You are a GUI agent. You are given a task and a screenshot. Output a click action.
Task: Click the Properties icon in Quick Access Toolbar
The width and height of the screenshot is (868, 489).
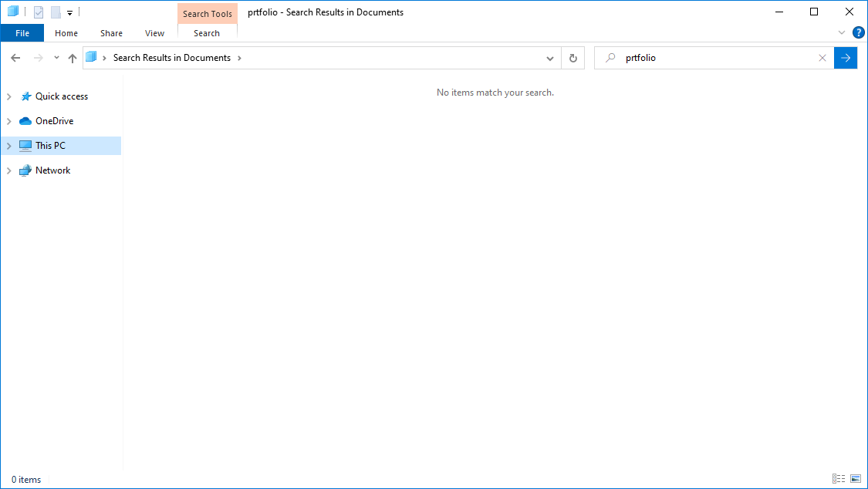coord(39,12)
